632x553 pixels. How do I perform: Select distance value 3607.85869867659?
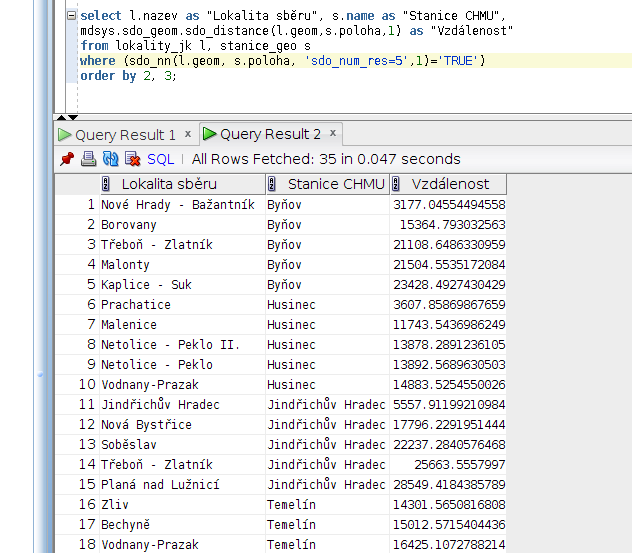click(x=448, y=305)
